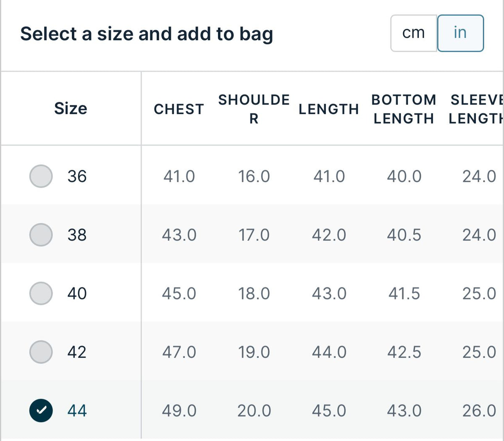Click the size 44 label text
Viewport: 504px width, 441px height.
click(x=77, y=411)
